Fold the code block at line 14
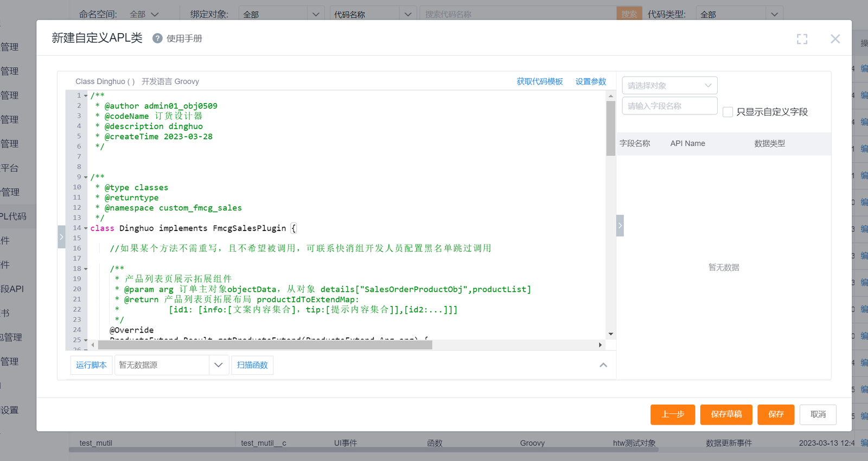 [86, 228]
